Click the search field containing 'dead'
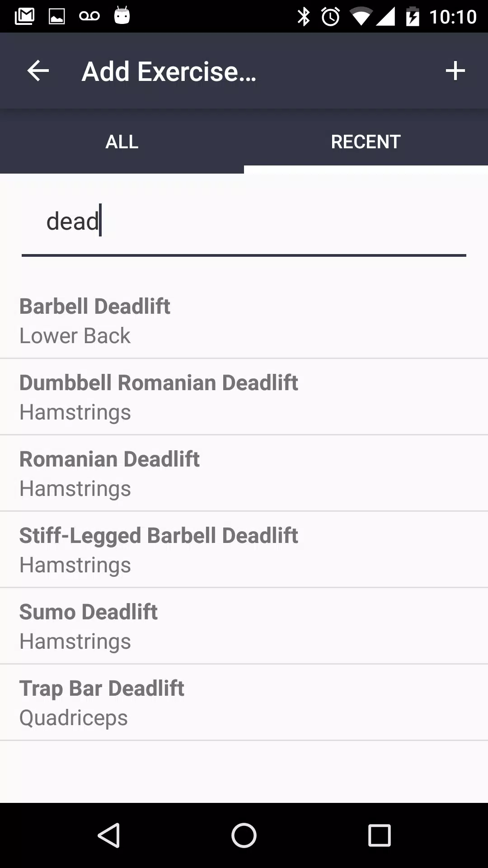This screenshot has height=868, width=488. coord(244,222)
